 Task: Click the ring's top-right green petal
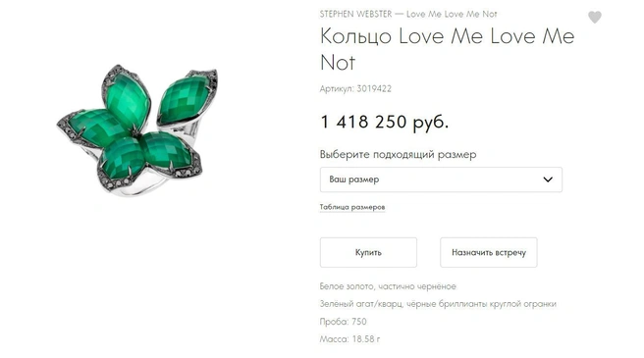(x=186, y=98)
